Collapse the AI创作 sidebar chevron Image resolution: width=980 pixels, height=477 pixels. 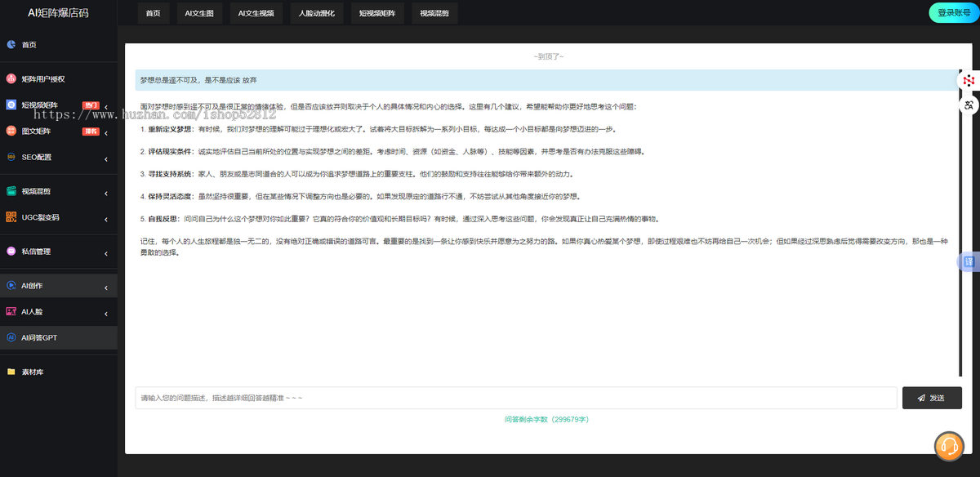(x=106, y=287)
